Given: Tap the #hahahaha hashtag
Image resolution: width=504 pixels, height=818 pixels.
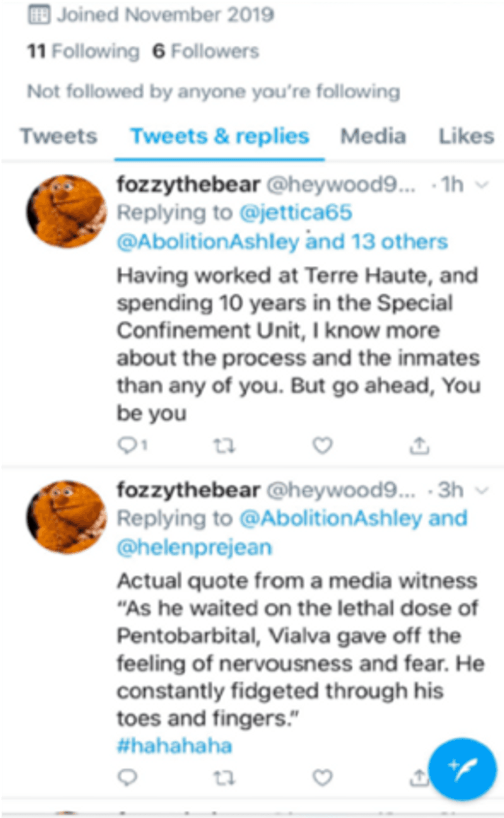Looking at the screenshot, I should point(174,746).
